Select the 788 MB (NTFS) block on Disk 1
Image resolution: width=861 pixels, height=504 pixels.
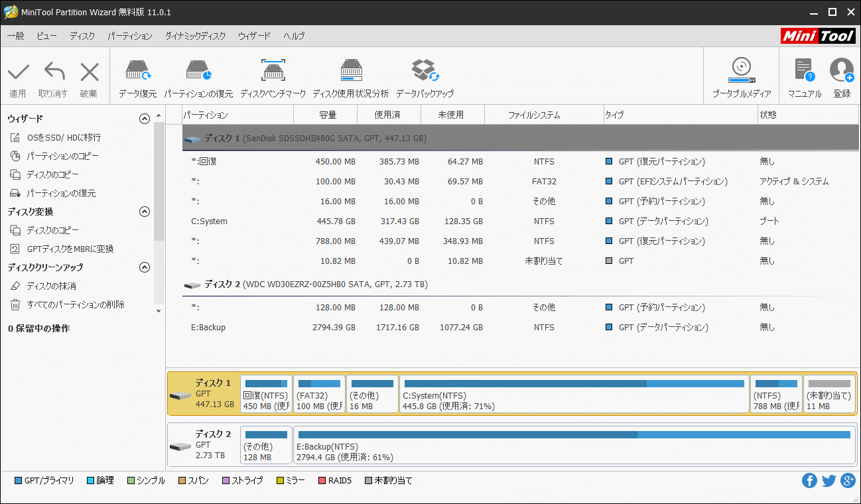click(x=776, y=394)
